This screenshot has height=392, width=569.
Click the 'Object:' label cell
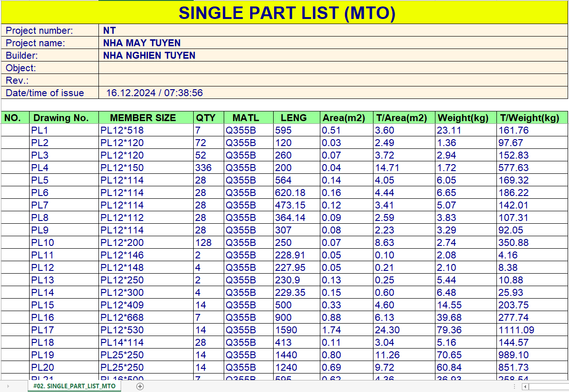click(50, 68)
